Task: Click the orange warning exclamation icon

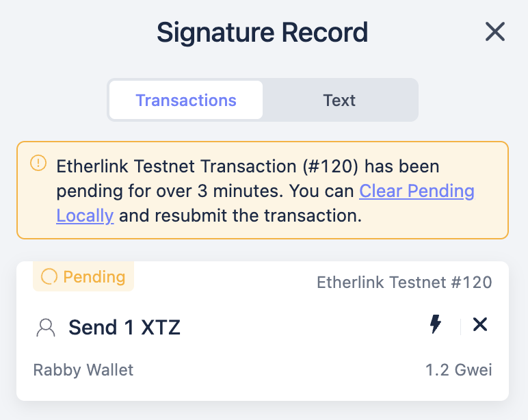Action: (x=38, y=163)
